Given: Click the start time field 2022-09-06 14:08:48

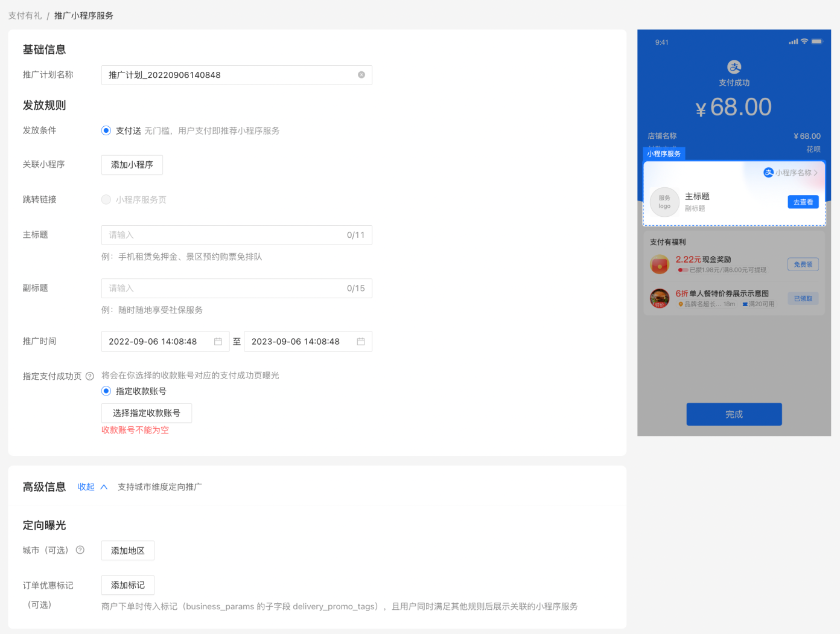Looking at the screenshot, I should point(165,342).
